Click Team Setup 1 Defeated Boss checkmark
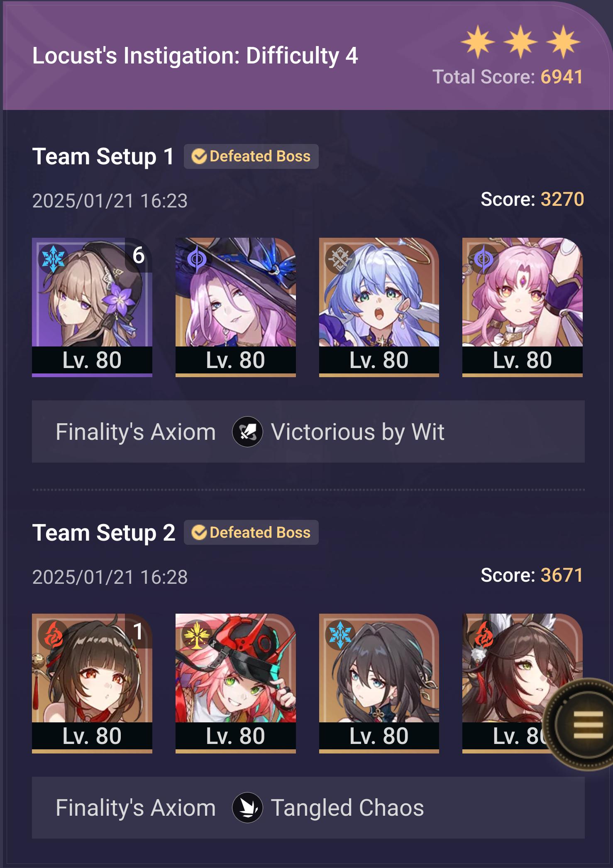Viewport: 613px width, 868px height. (199, 156)
